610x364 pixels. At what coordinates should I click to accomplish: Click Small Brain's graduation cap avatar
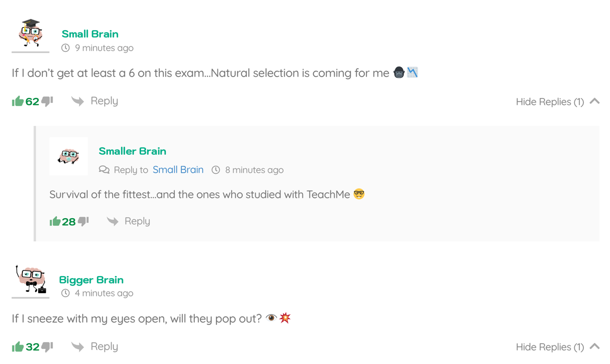pyautogui.click(x=30, y=33)
